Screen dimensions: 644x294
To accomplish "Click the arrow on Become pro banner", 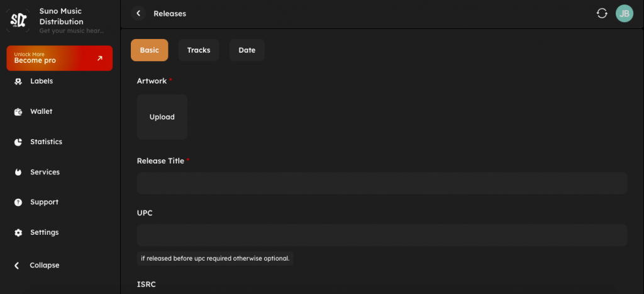I will [99, 59].
